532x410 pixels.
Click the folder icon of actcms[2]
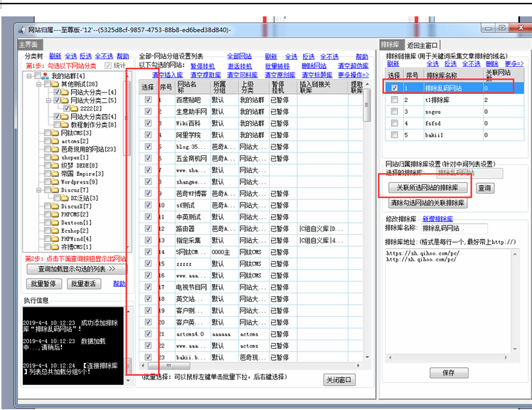pyautogui.click(x=55, y=141)
